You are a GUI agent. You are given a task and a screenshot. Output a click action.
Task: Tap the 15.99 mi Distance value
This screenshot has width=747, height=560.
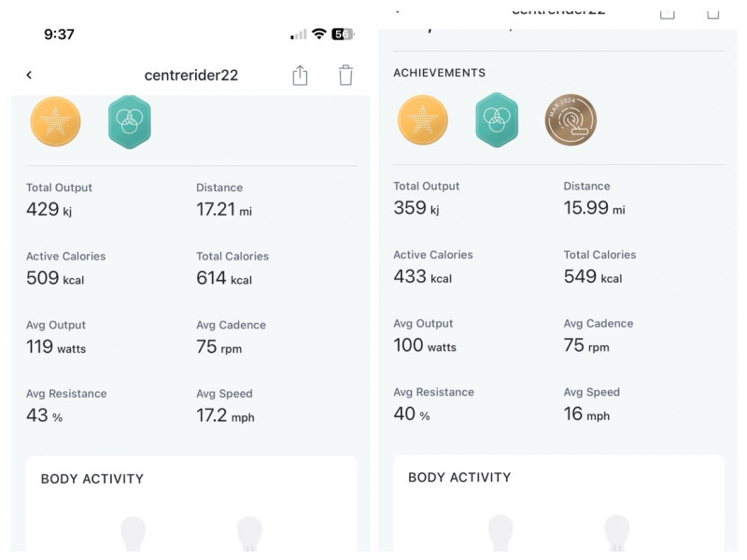(593, 208)
